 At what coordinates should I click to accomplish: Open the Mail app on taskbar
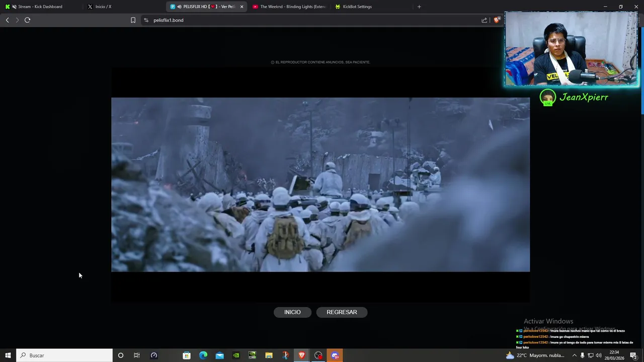[x=220, y=355]
